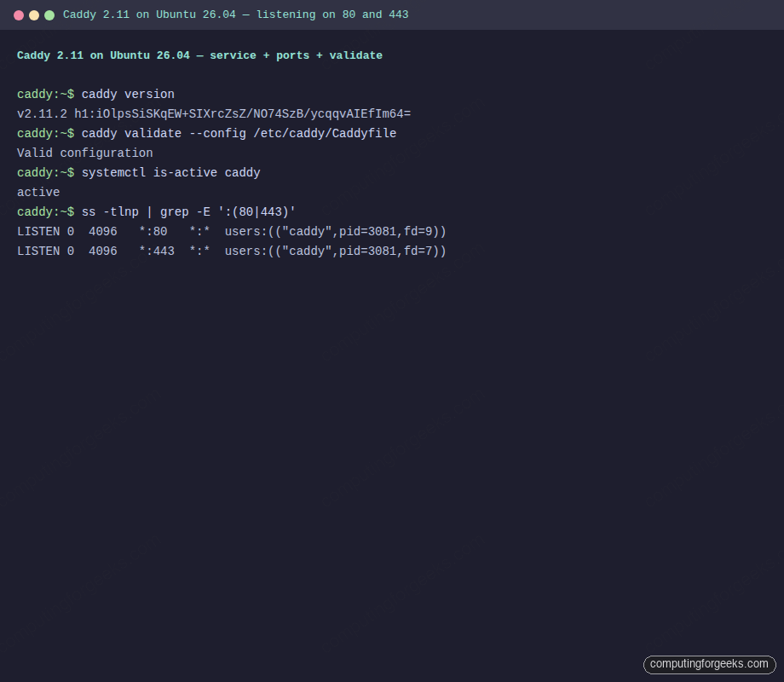The width and height of the screenshot is (784, 682).
Task: Click the yellow traffic light window control
Action: point(34,14)
